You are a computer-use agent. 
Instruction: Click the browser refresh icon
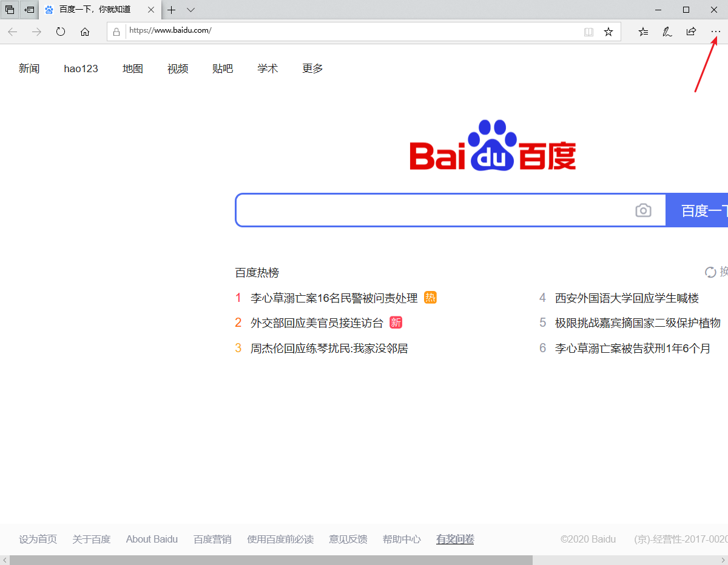point(61,32)
